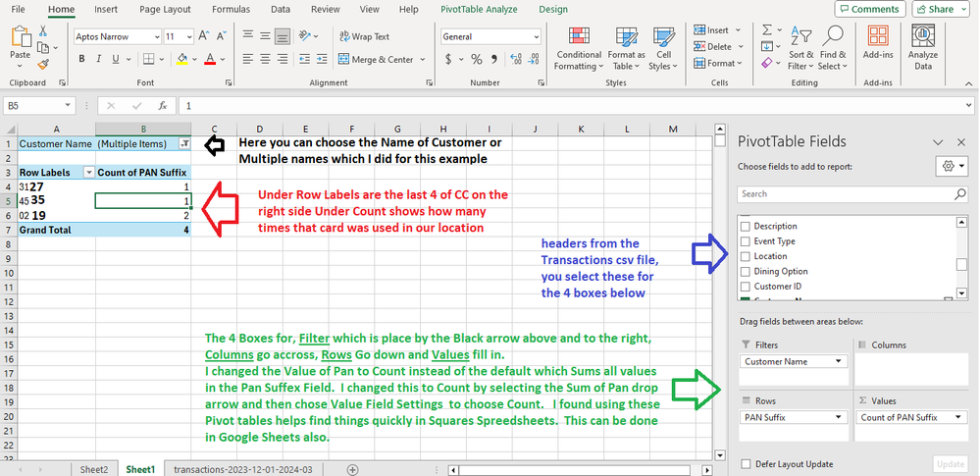Click the PivotTable fields Search box

(x=844, y=194)
